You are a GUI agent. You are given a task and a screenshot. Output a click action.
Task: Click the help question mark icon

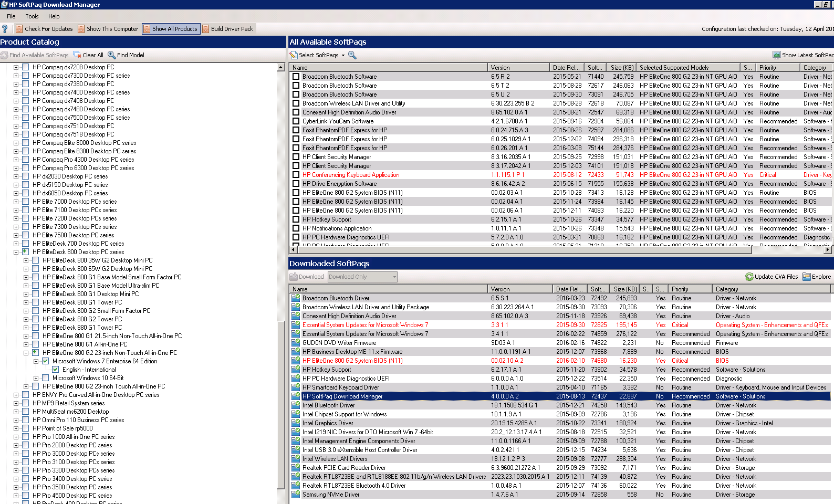[5, 29]
